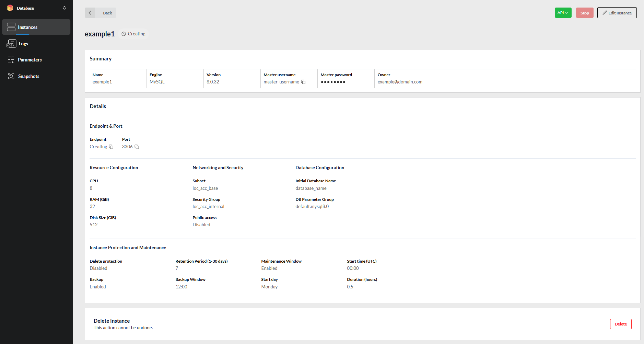Click the red Delete button
The height and width of the screenshot is (344, 644).
coord(620,324)
